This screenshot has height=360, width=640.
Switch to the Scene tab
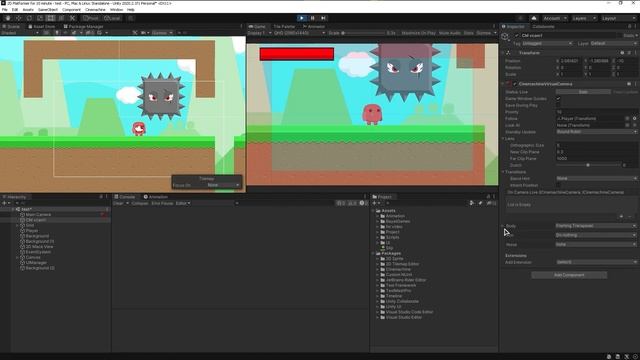11,27
